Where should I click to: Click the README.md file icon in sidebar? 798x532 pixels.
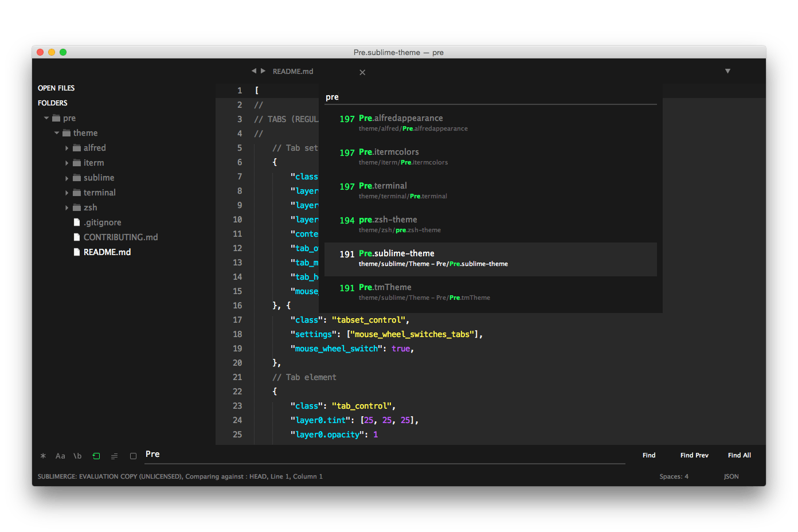pos(76,252)
